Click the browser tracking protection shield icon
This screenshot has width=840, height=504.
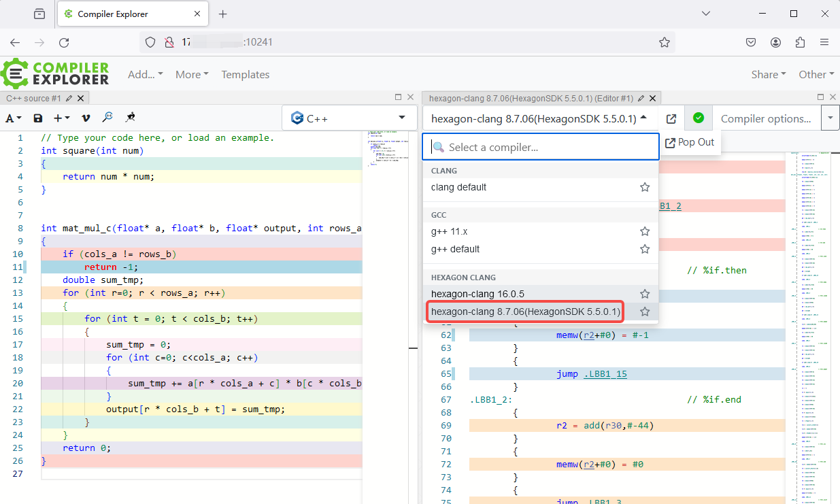pyautogui.click(x=150, y=42)
